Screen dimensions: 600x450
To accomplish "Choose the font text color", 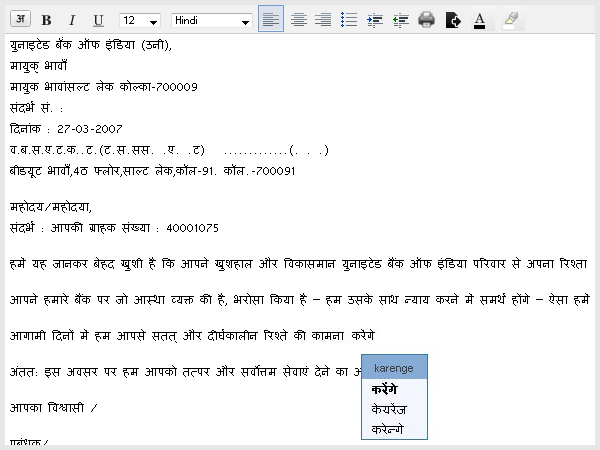I will pos(479,20).
